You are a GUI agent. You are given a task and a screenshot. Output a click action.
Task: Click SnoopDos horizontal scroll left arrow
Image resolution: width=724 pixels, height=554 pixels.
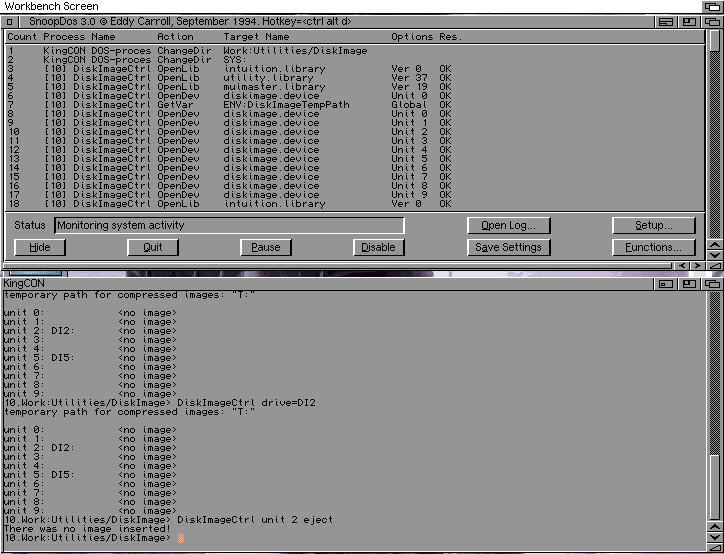(682, 265)
